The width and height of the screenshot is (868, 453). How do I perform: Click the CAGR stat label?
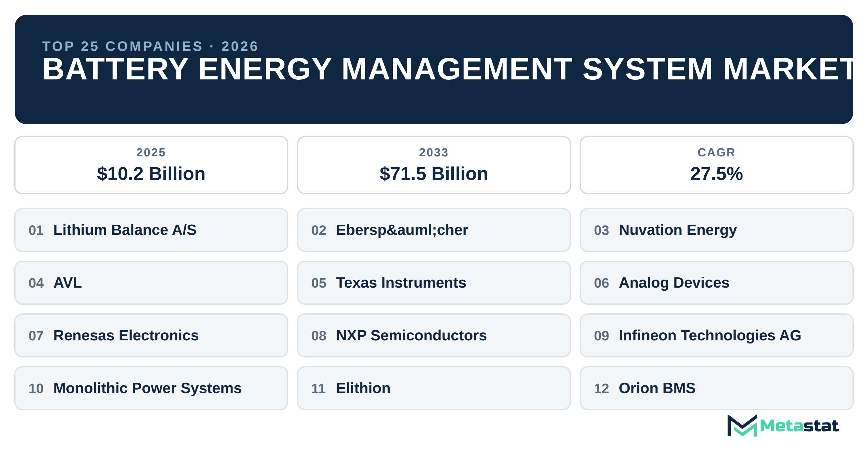716,152
